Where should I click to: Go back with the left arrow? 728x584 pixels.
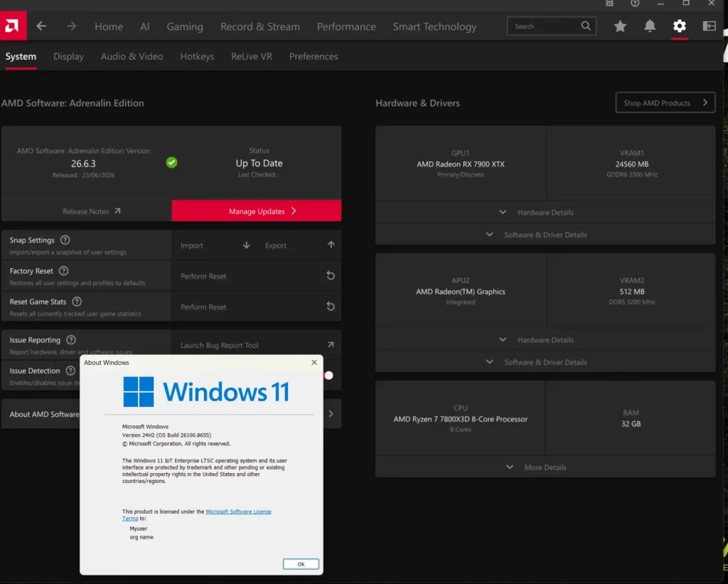(41, 26)
